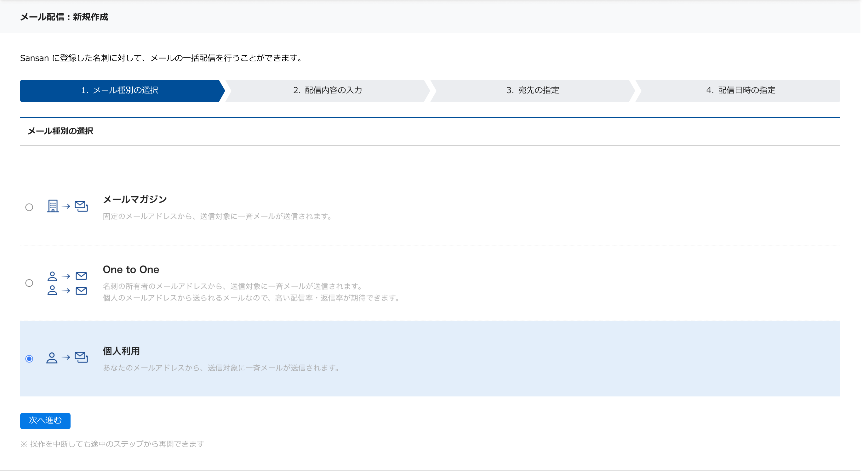The width and height of the screenshot is (868, 472).
Task: Click the page title メール配信：新規作成
Action: 64,17
